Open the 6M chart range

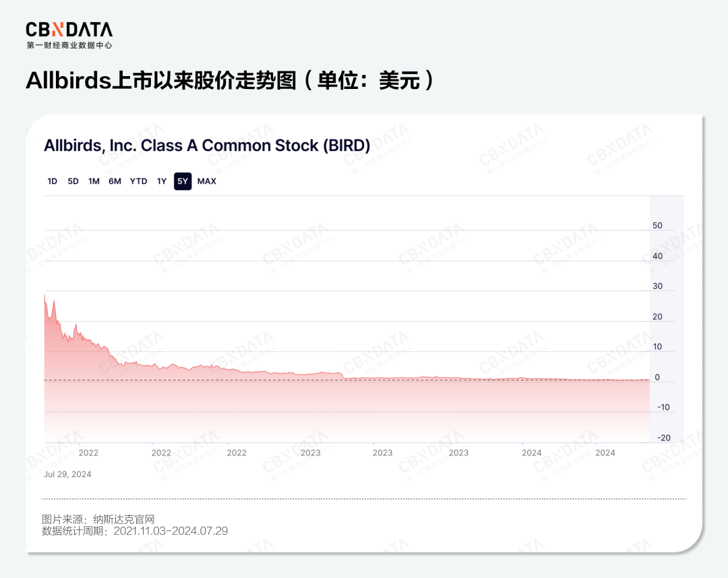pos(115,181)
